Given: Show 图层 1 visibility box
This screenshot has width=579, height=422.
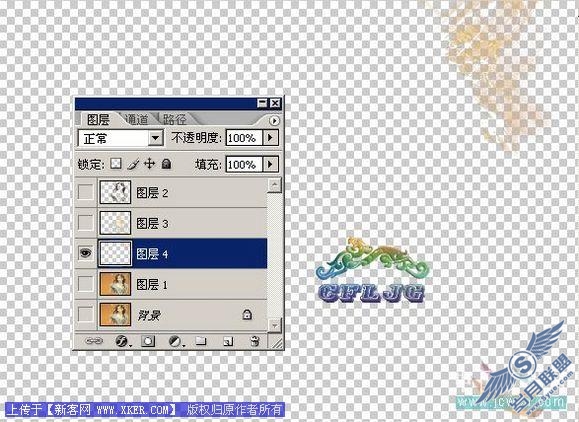Looking at the screenshot, I should 86,284.
